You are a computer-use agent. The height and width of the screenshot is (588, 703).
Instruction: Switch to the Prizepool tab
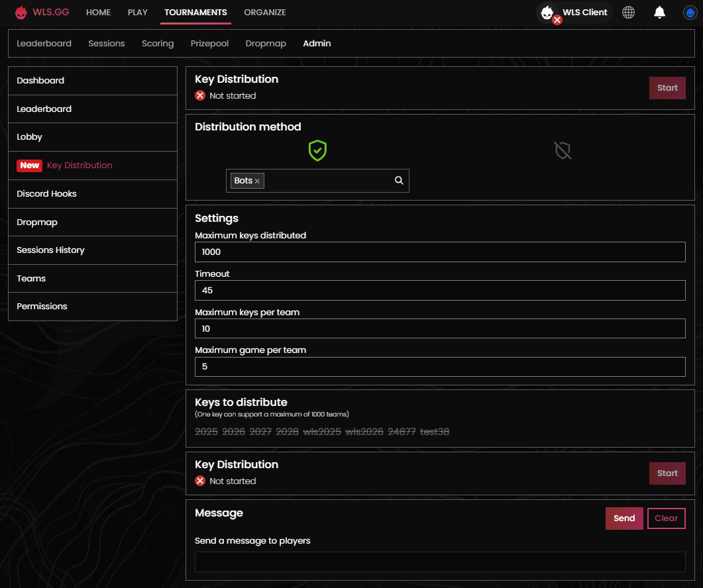[x=209, y=44]
